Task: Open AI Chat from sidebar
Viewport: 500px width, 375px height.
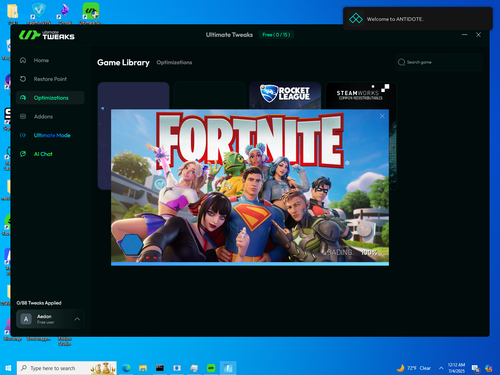Action: coord(43,154)
